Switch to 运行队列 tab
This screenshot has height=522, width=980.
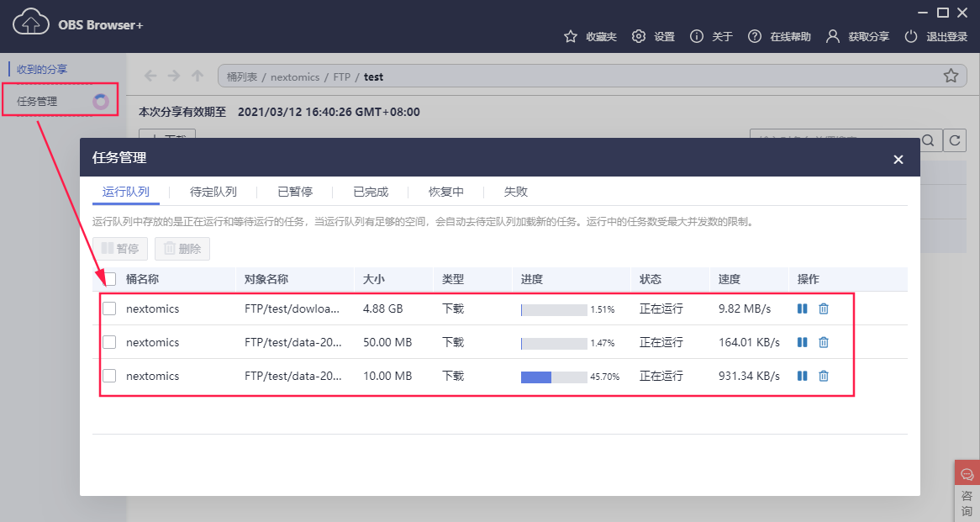tap(125, 192)
